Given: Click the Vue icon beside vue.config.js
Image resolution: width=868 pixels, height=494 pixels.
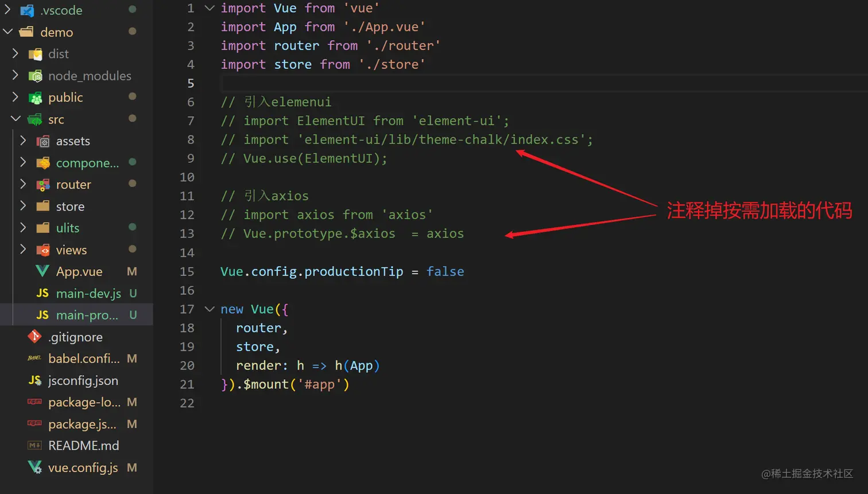Looking at the screenshot, I should [x=35, y=467].
